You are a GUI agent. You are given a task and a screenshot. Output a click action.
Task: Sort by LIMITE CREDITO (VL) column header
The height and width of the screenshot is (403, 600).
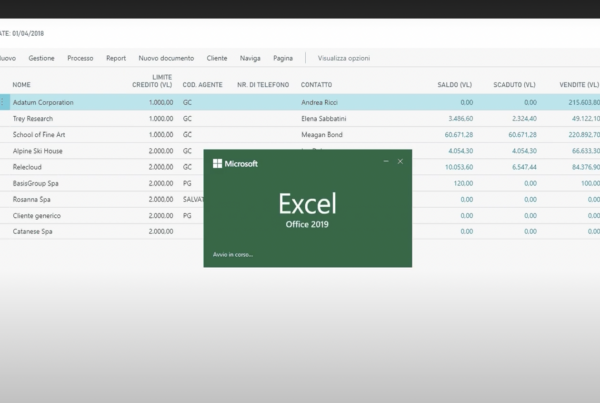click(x=152, y=81)
